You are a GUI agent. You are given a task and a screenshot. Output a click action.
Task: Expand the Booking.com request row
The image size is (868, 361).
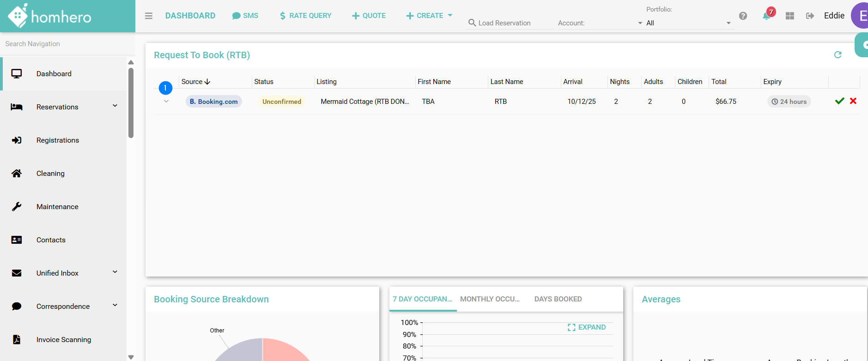click(166, 102)
